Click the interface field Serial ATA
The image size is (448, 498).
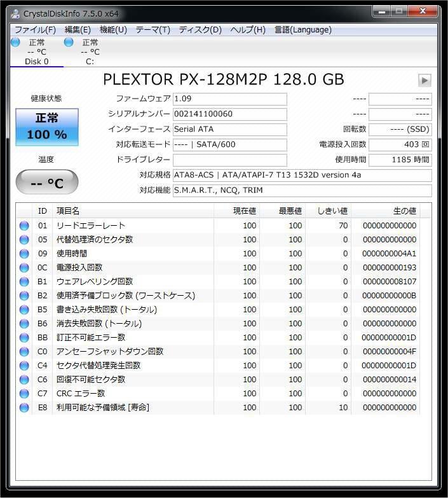click(x=229, y=130)
